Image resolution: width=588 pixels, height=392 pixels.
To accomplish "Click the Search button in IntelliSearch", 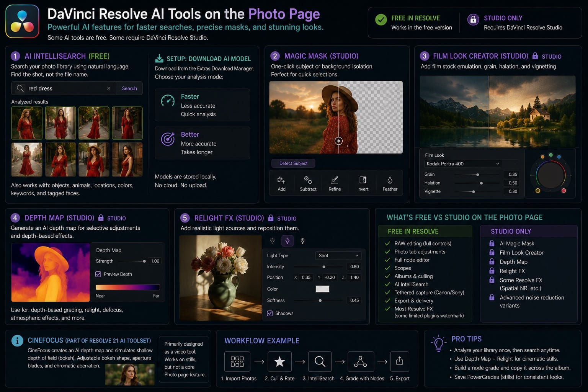I will 129,88.
